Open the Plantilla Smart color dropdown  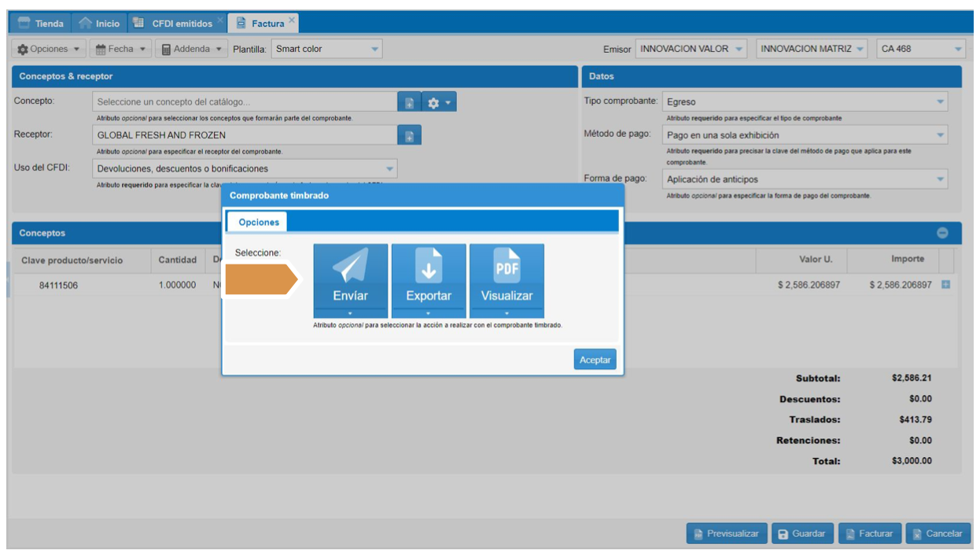326,49
